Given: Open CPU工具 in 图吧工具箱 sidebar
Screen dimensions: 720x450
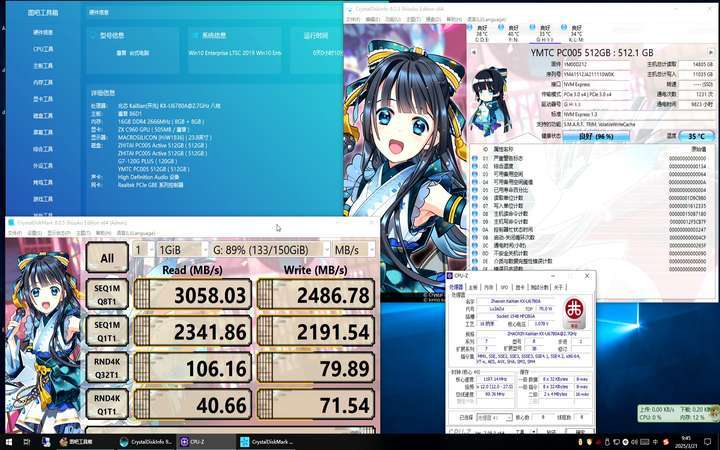Looking at the screenshot, I should [43, 49].
